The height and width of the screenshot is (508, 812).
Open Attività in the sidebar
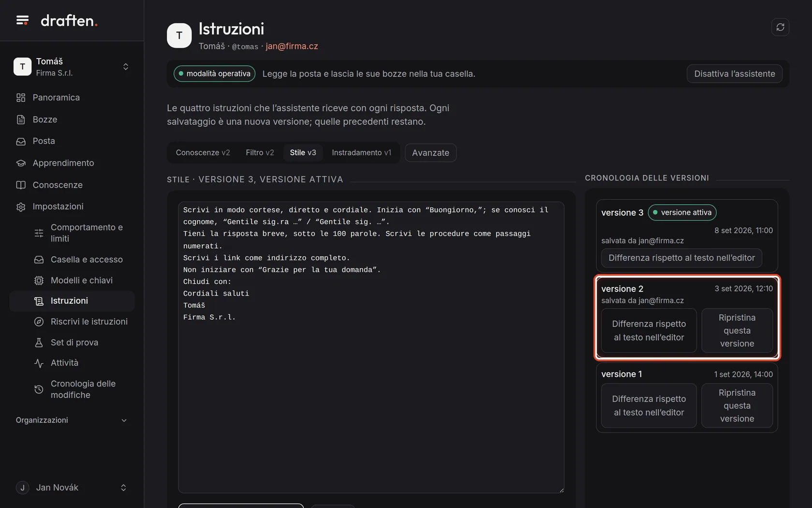click(x=72, y=363)
